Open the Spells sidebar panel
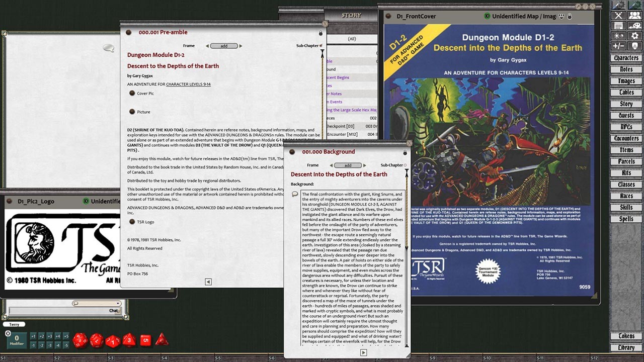This screenshot has width=644, height=362. pyautogui.click(x=625, y=219)
